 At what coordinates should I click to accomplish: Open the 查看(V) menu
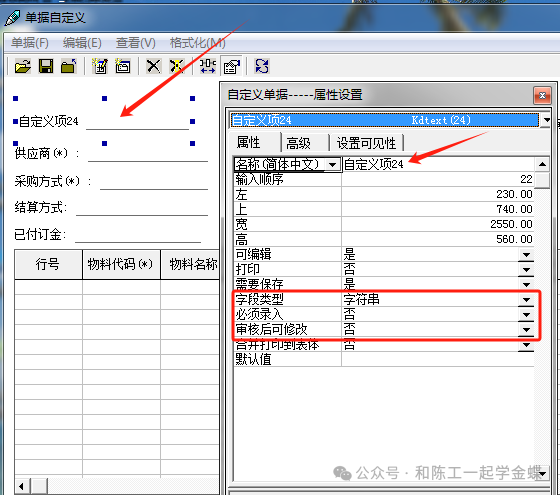click(x=136, y=43)
